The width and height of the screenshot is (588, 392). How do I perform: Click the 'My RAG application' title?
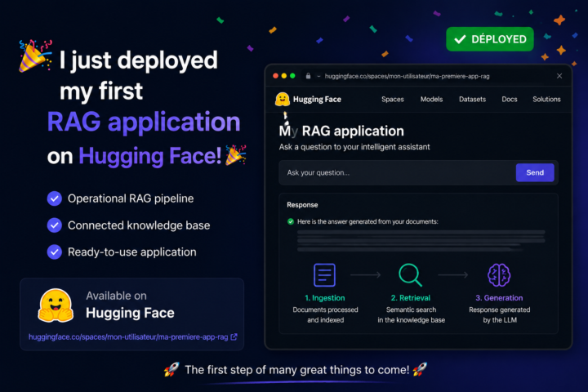click(341, 131)
